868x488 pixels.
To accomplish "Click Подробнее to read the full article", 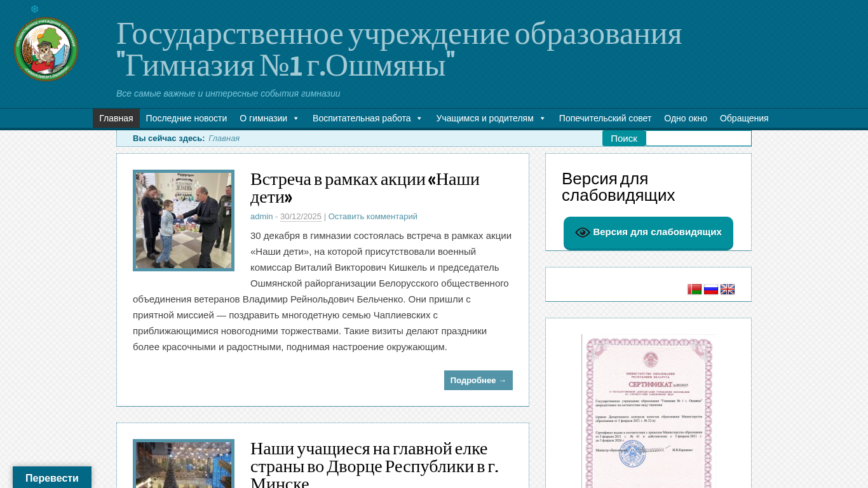I will coord(478,380).
